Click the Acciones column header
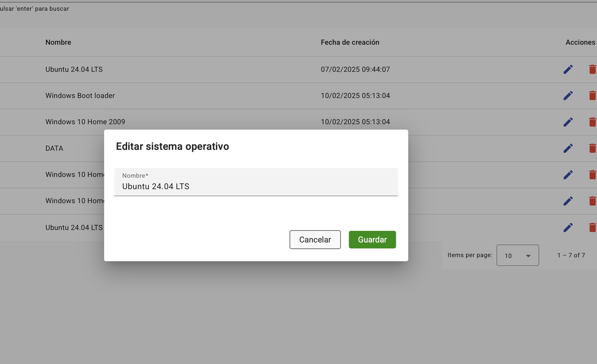The height and width of the screenshot is (364, 597). pyautogui.click(x=580, y=42)
